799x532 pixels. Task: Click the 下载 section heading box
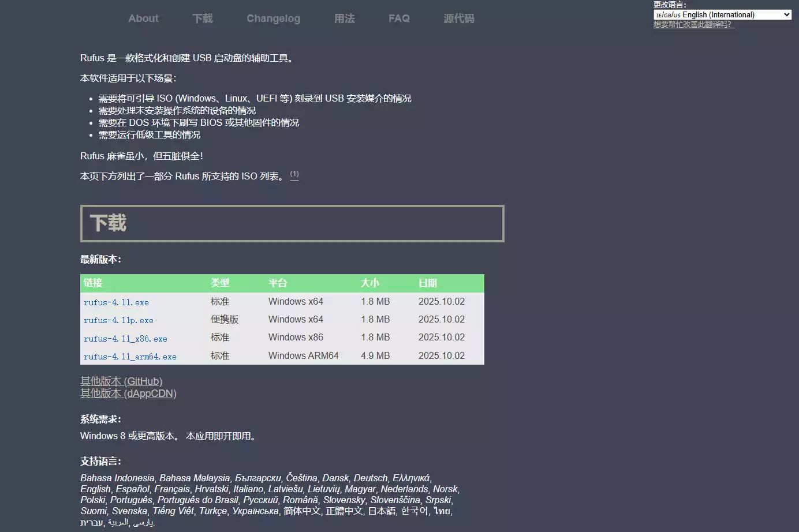pos(292,223)
